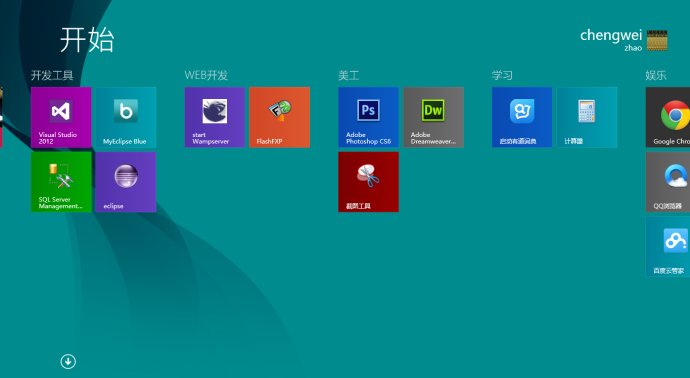Click the chengwei zhao user name
Screen dimensions: 690x378
click(x=611, y=40)
